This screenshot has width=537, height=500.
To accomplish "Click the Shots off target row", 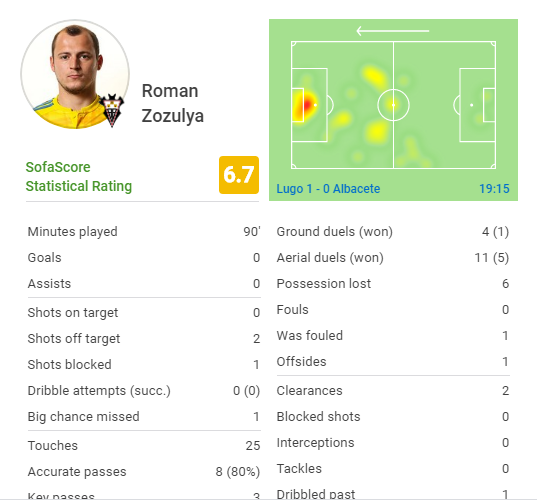I will pos(144,338).
